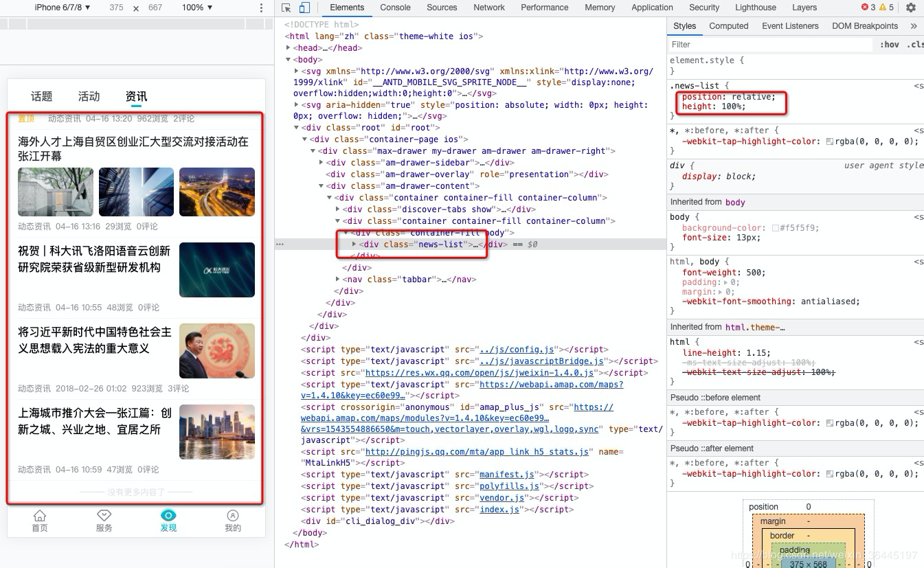Open the DOM Breakpoints tab
Image resolution: width=924 pixels, height=568 pixels.
[865, 26]
